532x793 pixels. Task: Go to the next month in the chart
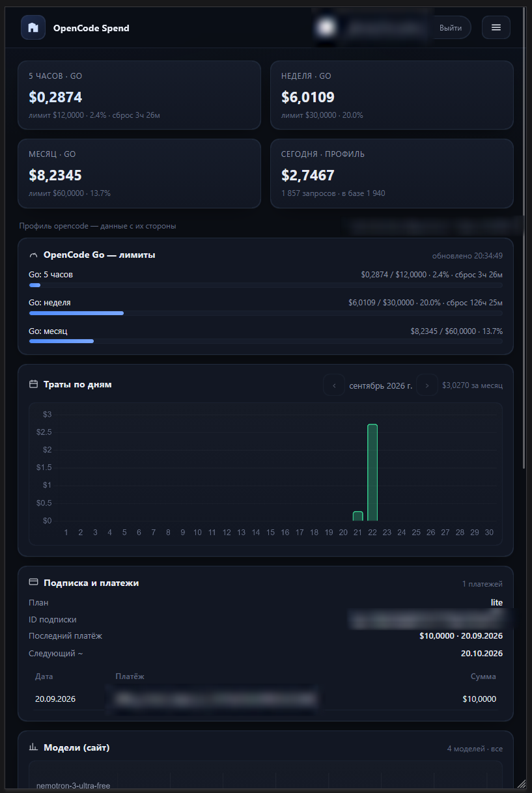(x=427, y=385)
